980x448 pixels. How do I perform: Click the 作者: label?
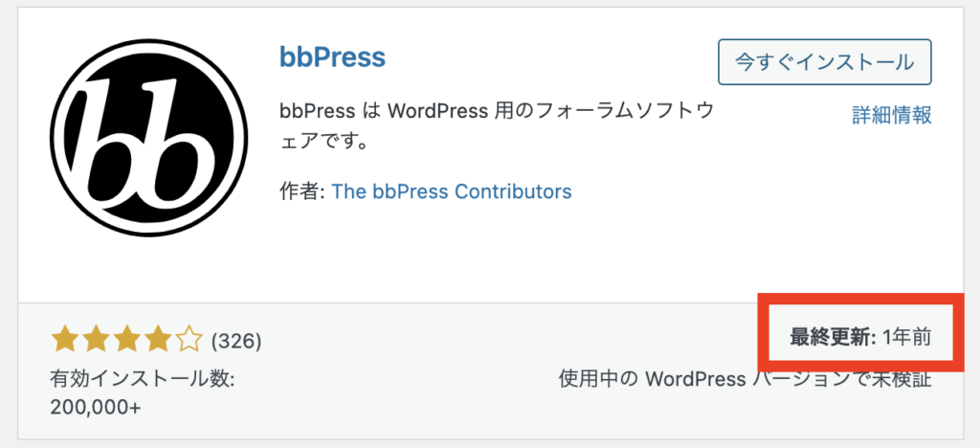(301, 191)
